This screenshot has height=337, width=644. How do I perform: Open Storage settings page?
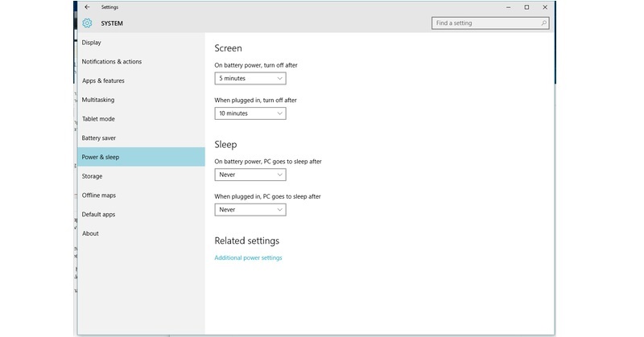click(x=92, y=176)
